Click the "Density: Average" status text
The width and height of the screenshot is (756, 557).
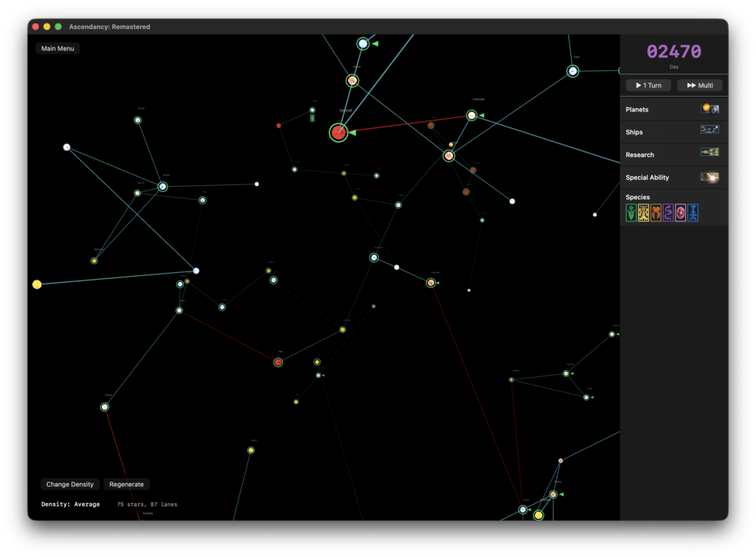(x=70, y=504)
